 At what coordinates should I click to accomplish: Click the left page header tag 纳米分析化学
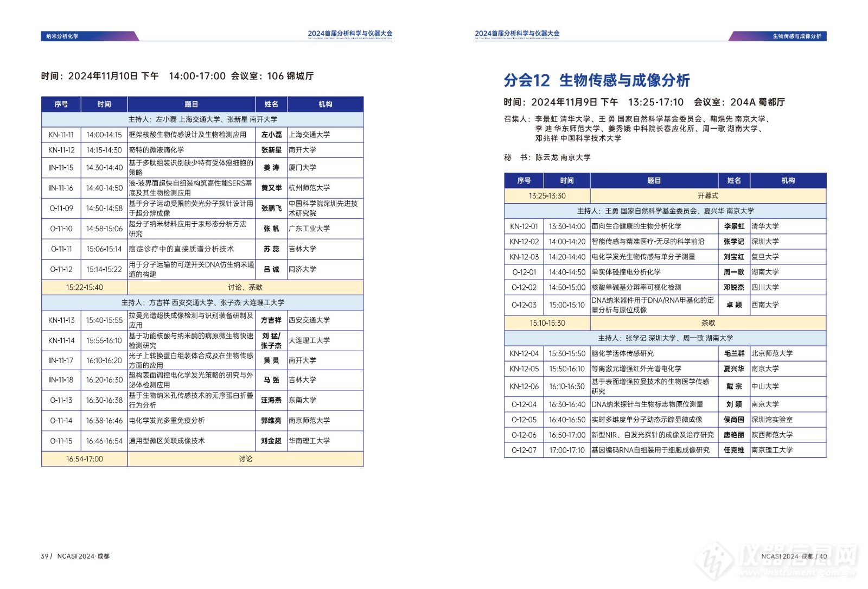tap(62, 36)
